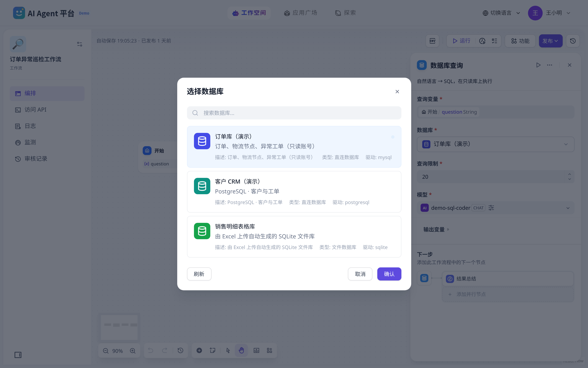Viewport: 588px width, 368px height.
Task: Click the 客户 CRM teal database icon
Action: click(x=202, y=186)
